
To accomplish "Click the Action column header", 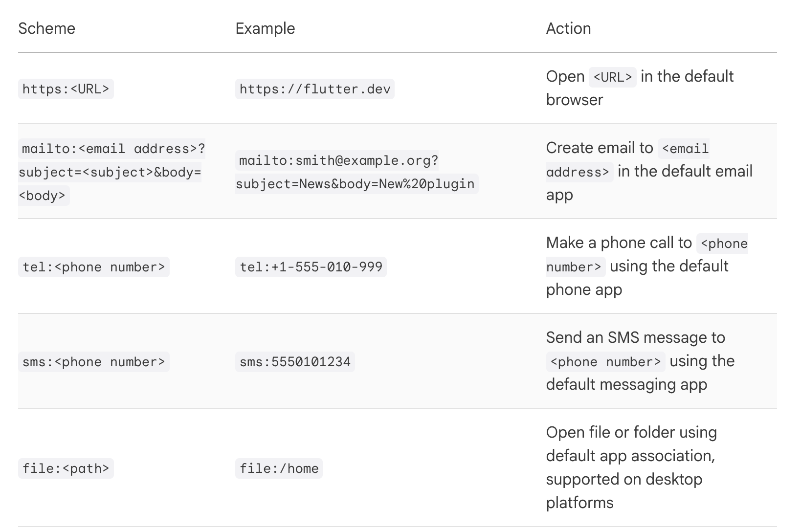I will 568,28.
